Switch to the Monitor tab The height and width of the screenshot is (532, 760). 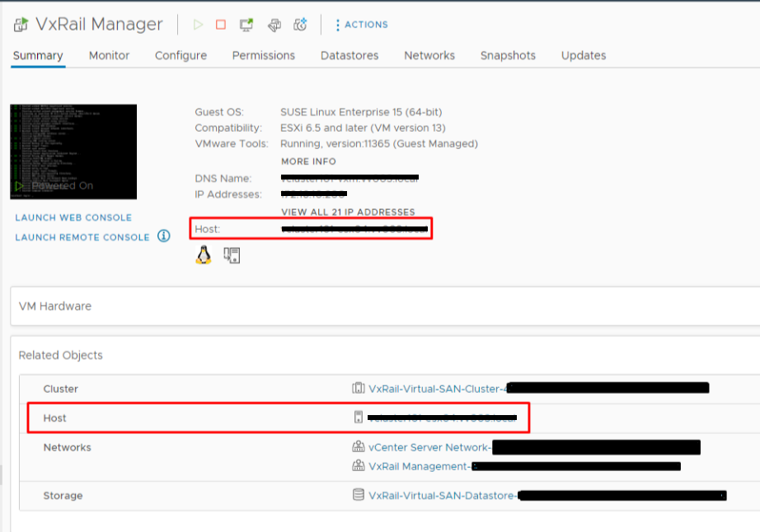point(109,55)
